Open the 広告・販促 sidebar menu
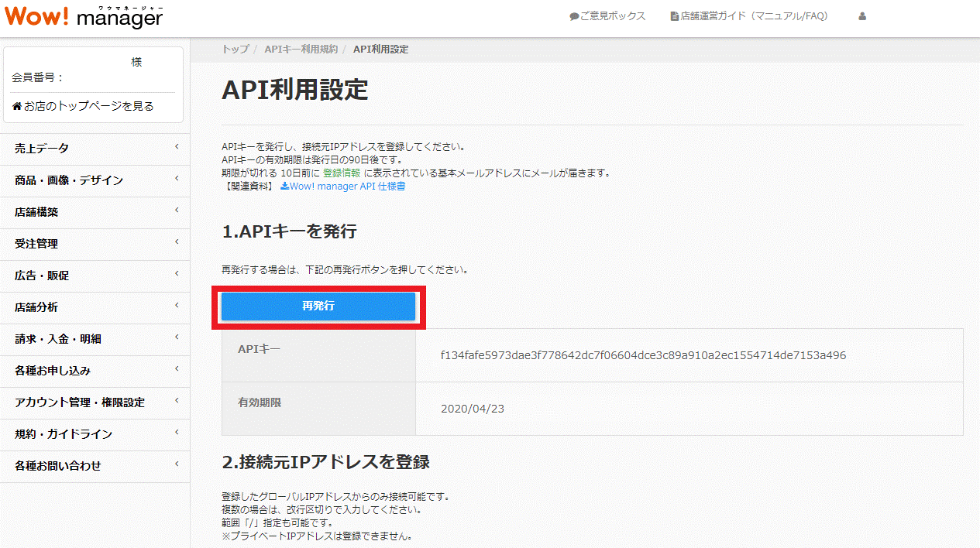 coord(95,276)
